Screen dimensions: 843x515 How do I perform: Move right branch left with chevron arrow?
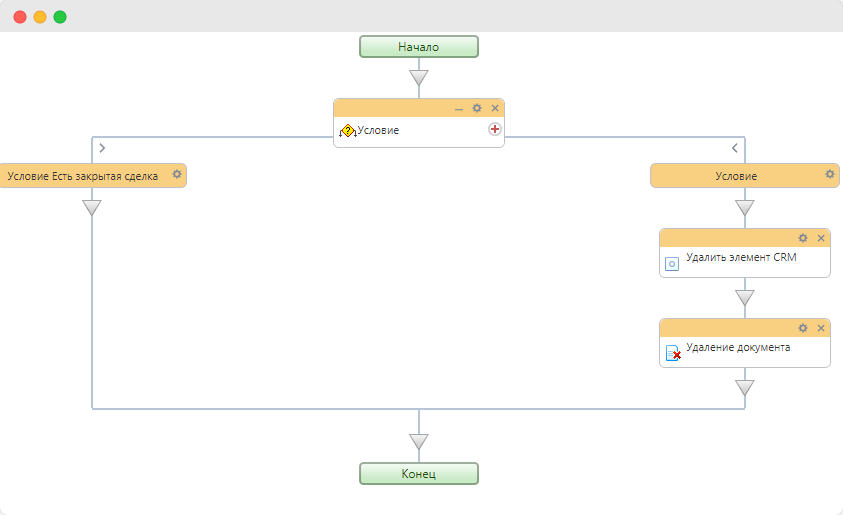tap(734, 148)
